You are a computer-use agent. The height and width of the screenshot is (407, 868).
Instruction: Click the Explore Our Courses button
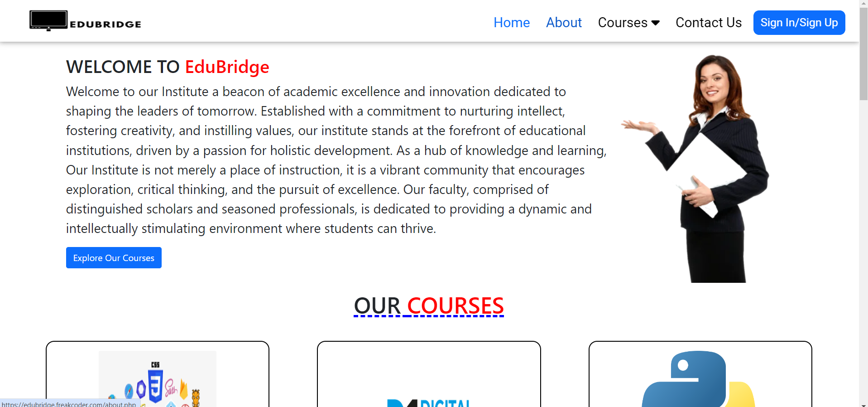point(114,258)
